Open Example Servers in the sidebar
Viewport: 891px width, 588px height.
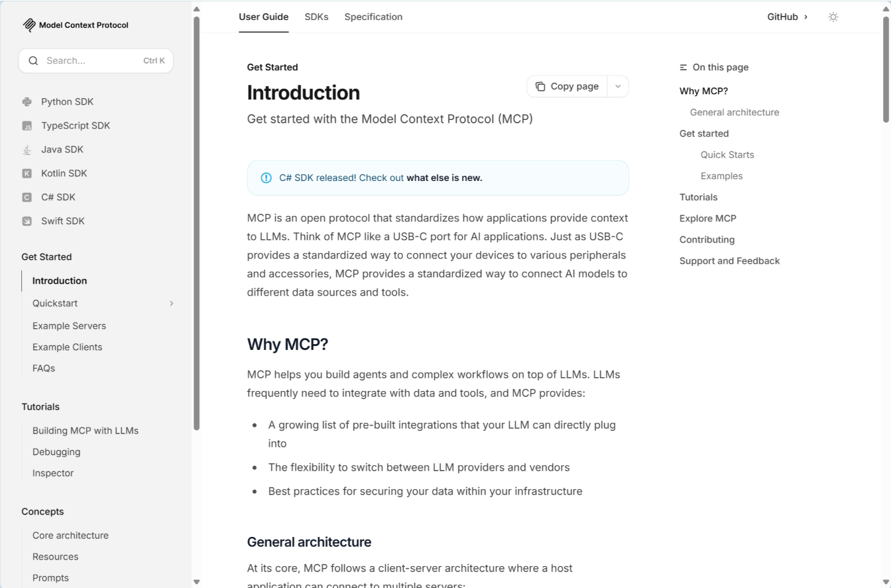pos(69,326)
